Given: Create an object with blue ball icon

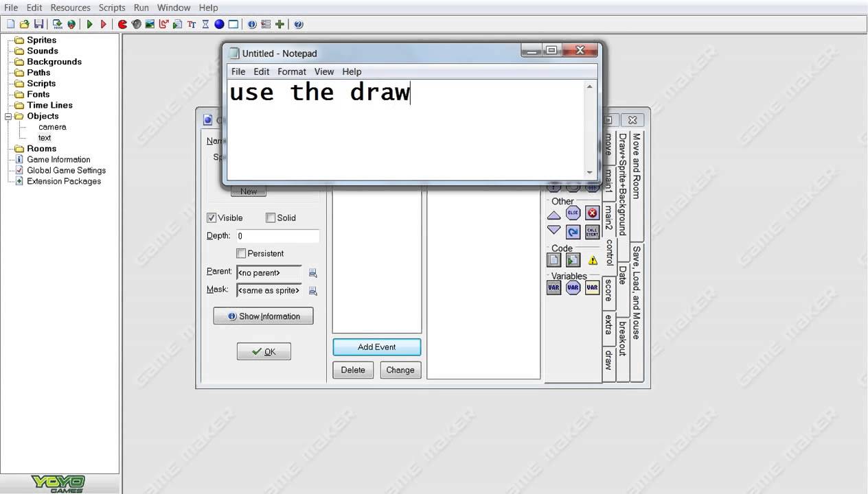Looking at the screenshot, I should click(x=219, y=24).
